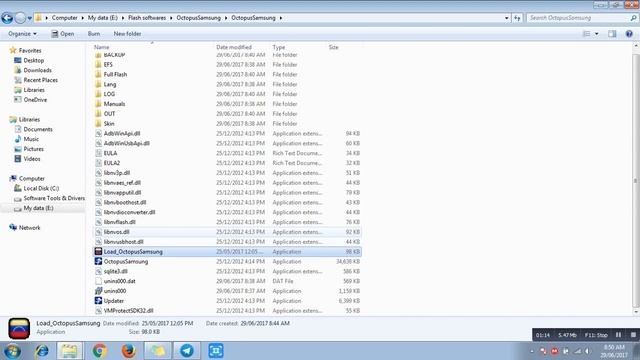Select Local Disk (C:) drive

[x=41, y=188]
